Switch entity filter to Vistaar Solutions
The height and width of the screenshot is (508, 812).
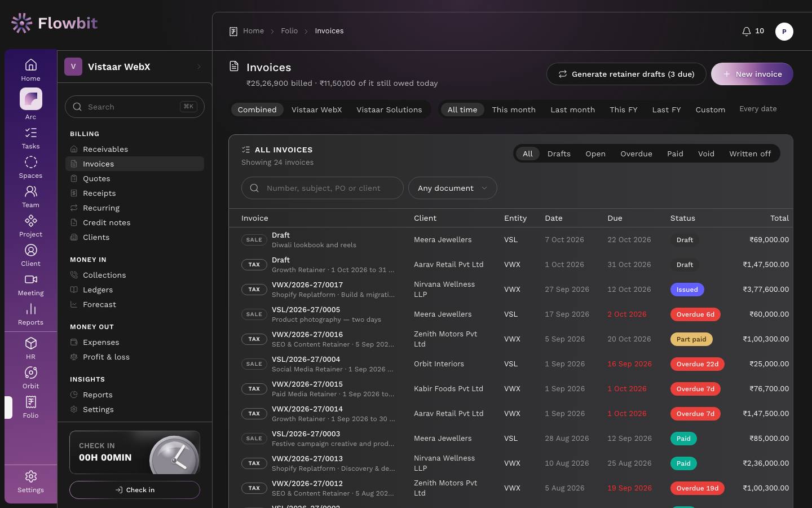tap(389, 110)
